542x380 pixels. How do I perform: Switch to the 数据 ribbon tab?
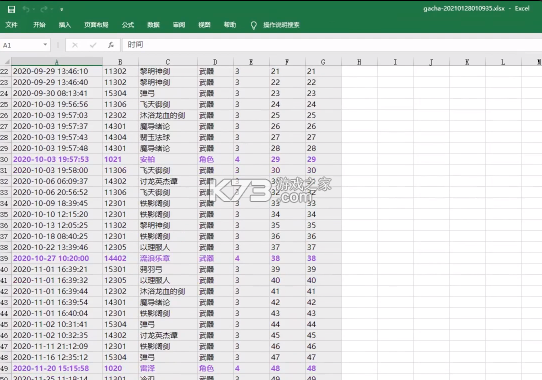click(x=153, y=25)
